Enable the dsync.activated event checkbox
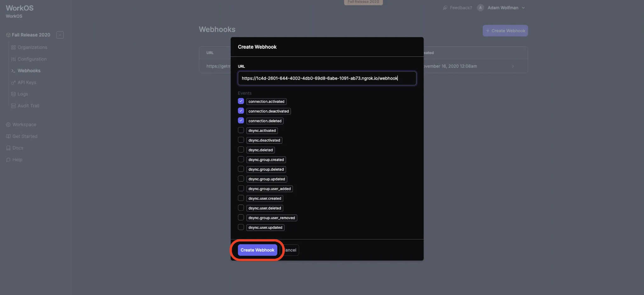Screen dimensions: 644x295 (241, 130)
